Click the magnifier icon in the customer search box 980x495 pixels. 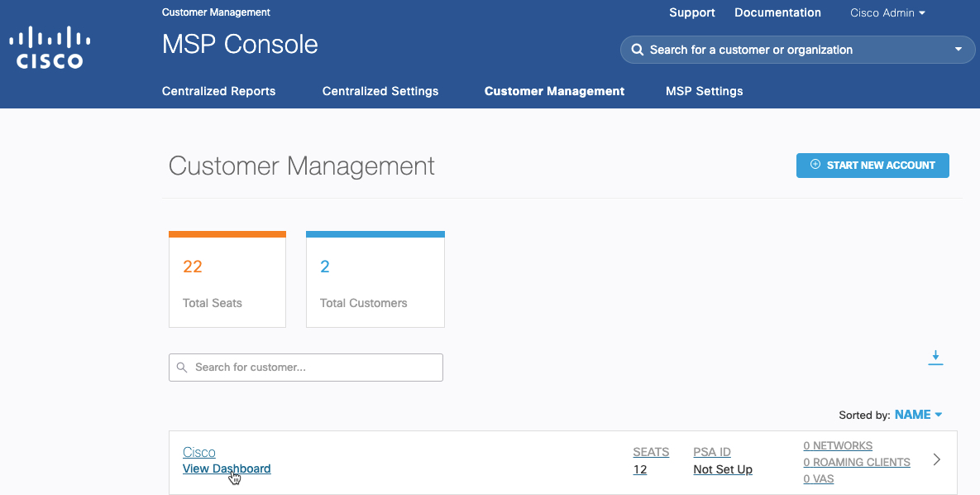(x=182, y=368)
